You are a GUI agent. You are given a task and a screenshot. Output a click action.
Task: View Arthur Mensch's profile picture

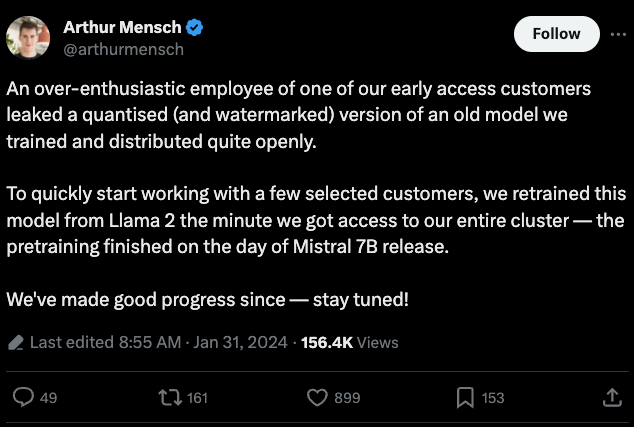[x=28, y=37]
